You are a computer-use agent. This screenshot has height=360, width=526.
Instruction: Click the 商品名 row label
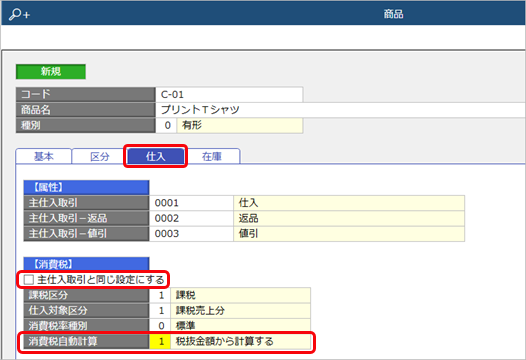click(86, 110)
